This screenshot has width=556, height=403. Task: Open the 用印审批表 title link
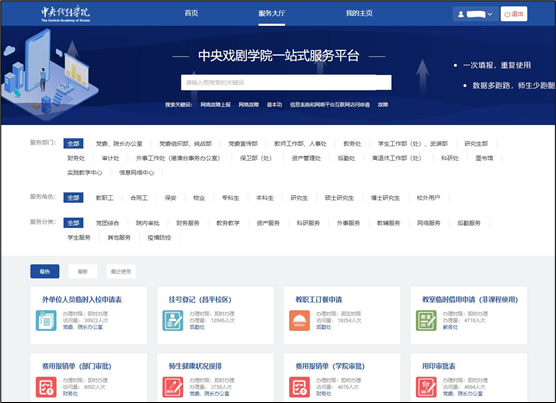439,366
